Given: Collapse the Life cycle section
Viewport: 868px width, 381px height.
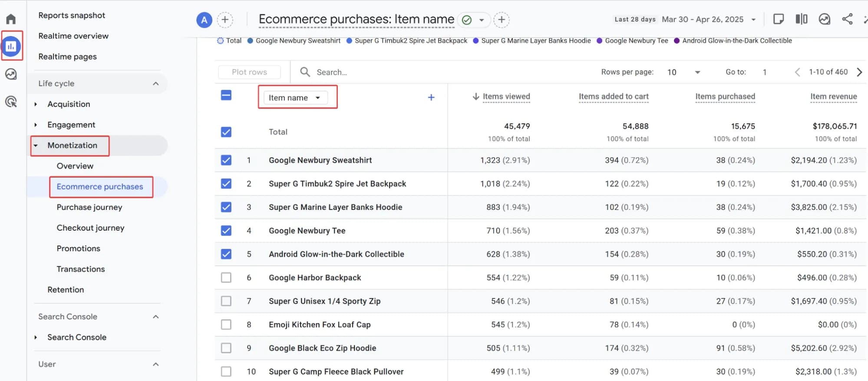Looking at the screenshot, I should click(155, 83).
